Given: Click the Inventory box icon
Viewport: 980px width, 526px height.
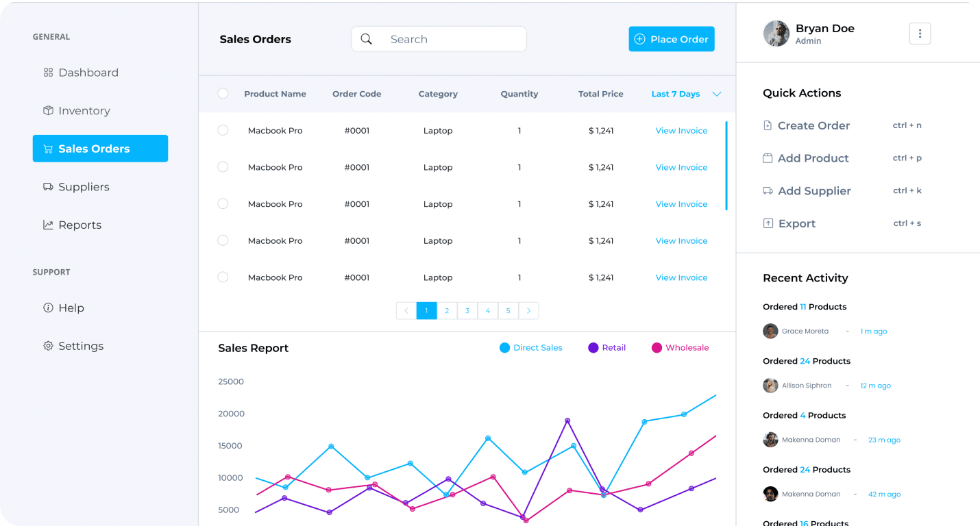Looking at the screenshot, I should (x=48, y=111).
